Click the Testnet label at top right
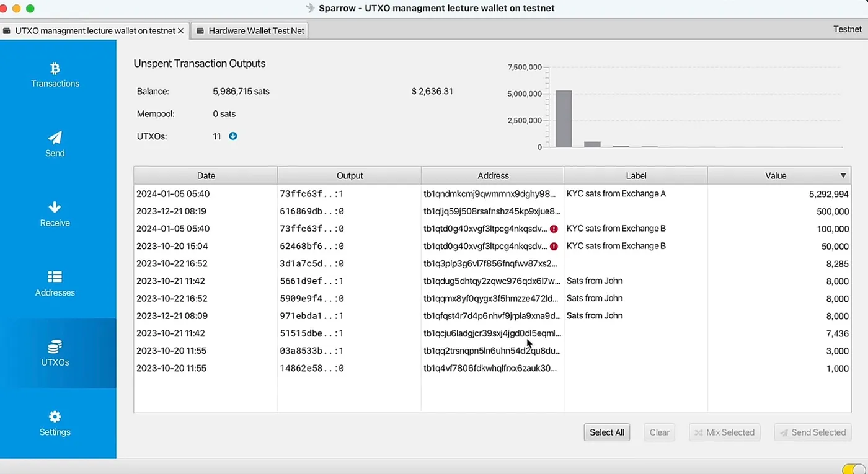 (x=848, y=29)
